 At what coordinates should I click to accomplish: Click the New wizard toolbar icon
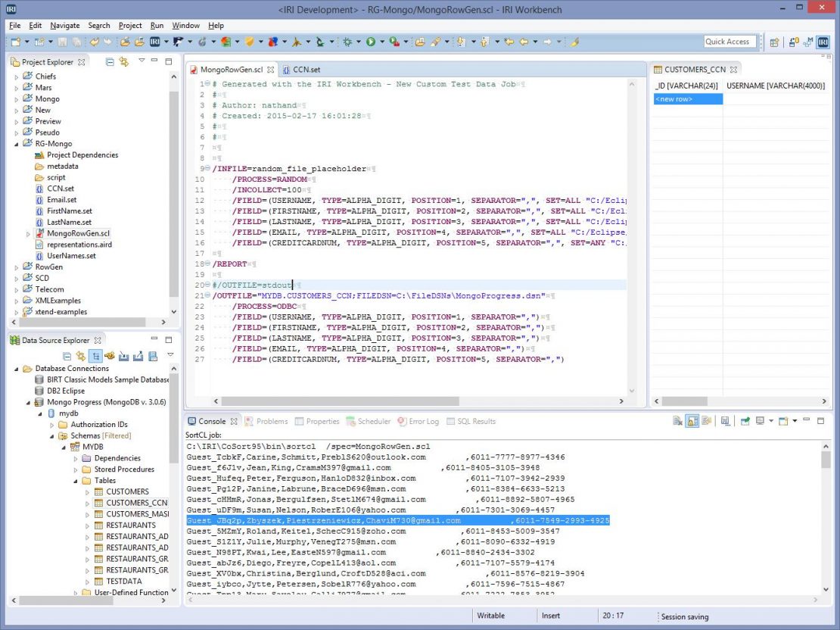[16, 42]
